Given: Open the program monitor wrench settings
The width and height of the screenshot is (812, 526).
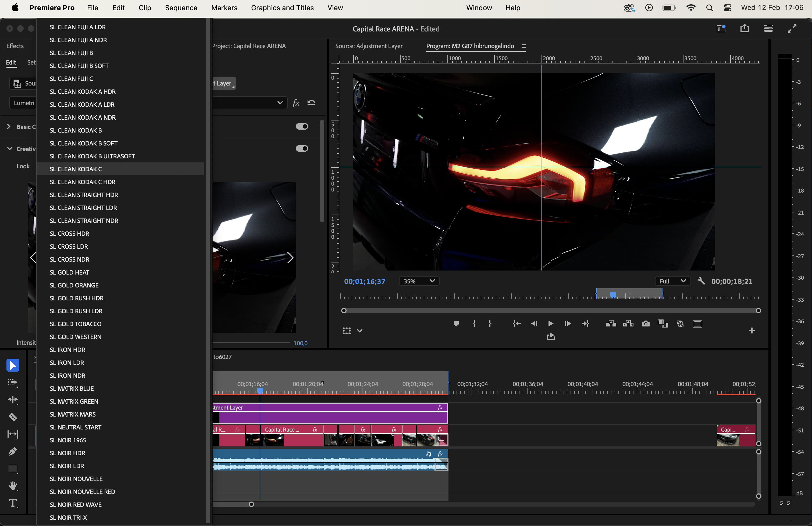Looking at the screenshot, I should coord(701,281).
